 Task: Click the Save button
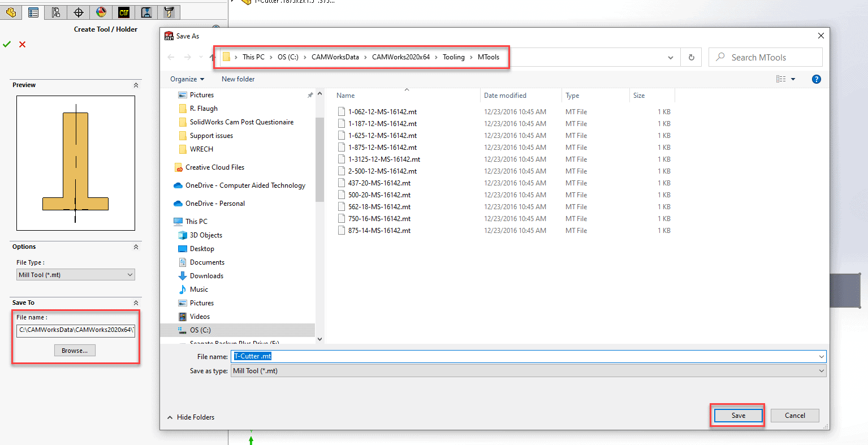pyautogui.click(x=738, y=416)
